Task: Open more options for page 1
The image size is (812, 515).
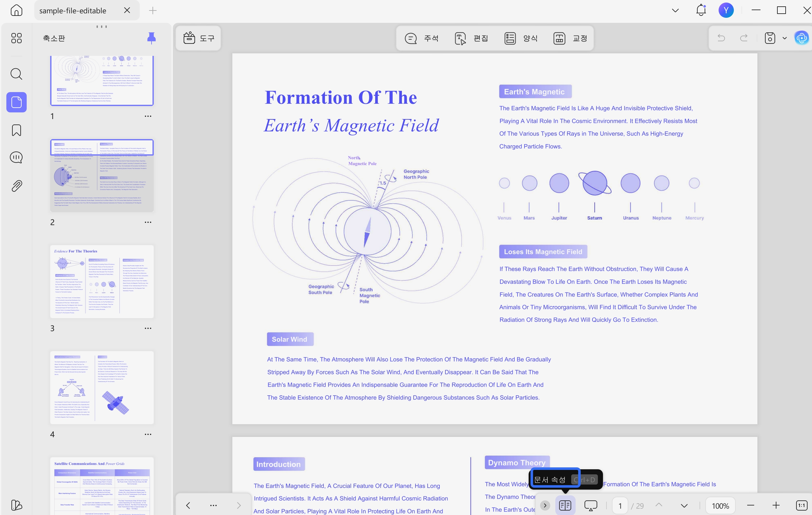Action: click(x=148, y=116)
